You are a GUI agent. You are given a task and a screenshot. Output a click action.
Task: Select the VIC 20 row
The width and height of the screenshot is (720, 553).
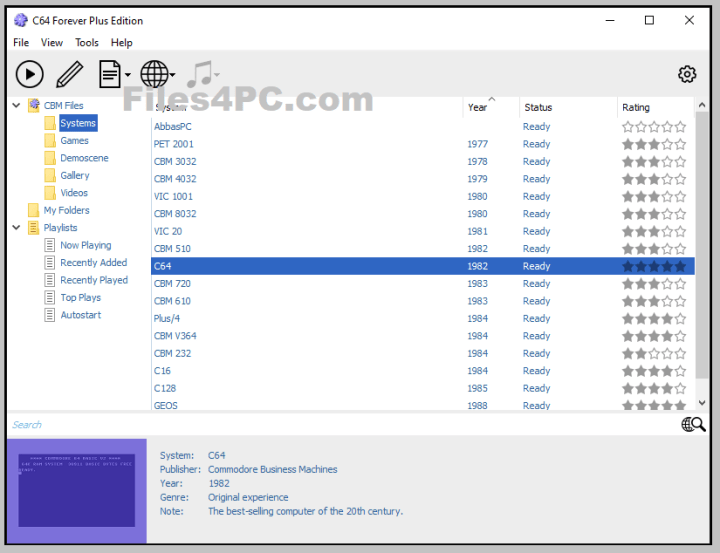[422, 231]
